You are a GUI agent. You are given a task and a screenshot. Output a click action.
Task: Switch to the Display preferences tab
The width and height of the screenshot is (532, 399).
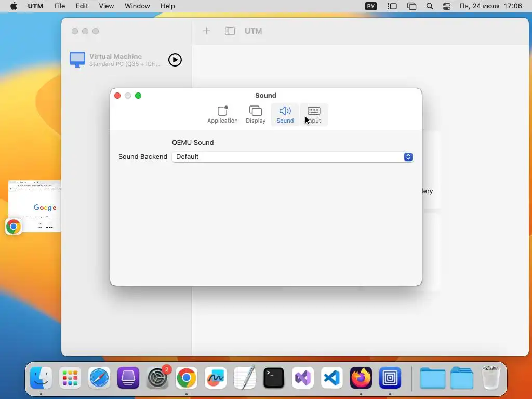pos(256,115)
